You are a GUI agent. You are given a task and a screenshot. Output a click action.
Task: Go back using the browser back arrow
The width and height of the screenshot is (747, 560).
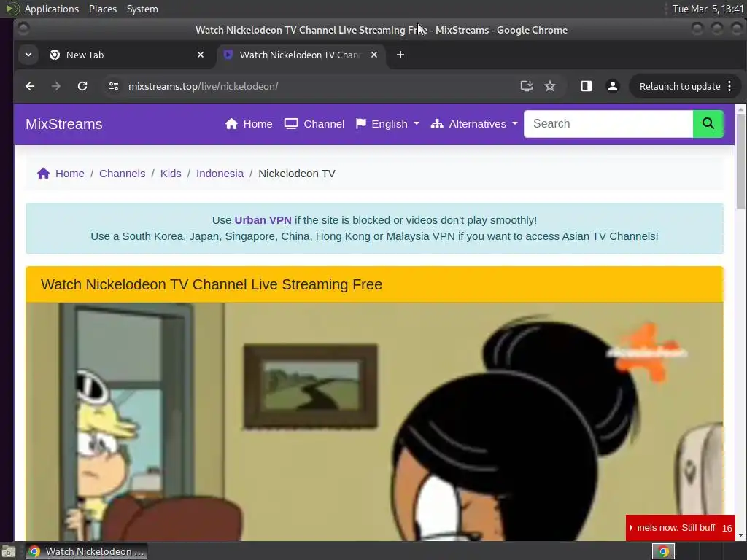pos(30,86)
